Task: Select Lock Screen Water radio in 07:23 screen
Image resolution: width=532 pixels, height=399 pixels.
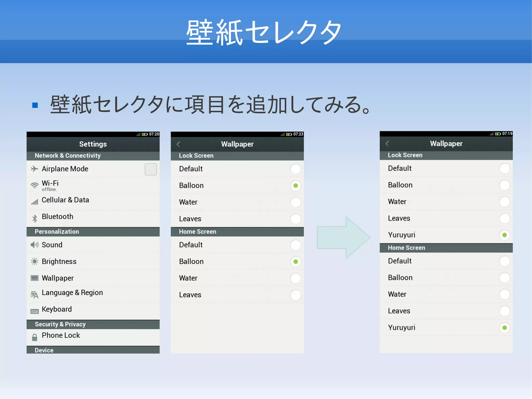Action: (x=296, y=202)
